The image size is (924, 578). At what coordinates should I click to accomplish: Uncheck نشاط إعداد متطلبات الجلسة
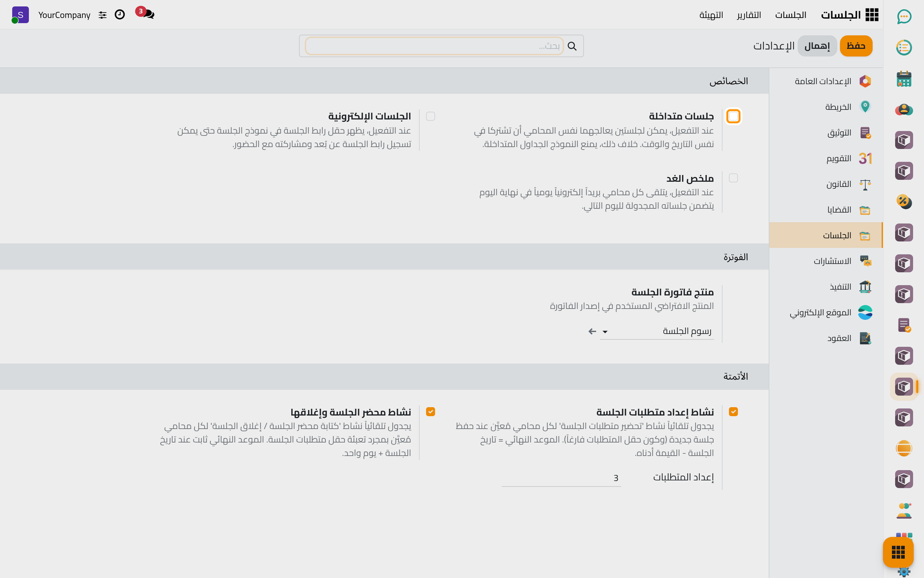[x=733, y=412]
